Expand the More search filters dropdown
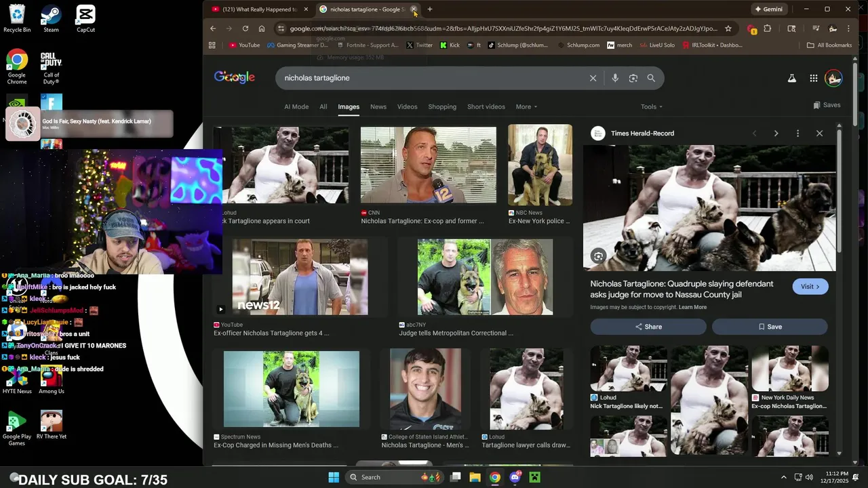868x488 pixels. click(x=526, y=106)
